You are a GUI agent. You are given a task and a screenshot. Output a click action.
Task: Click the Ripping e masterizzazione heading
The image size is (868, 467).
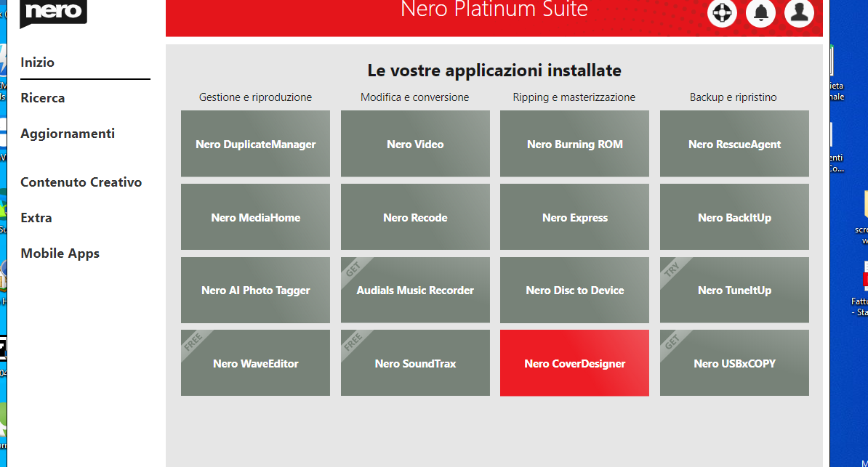pyautogui.click(x=574, y=97)
